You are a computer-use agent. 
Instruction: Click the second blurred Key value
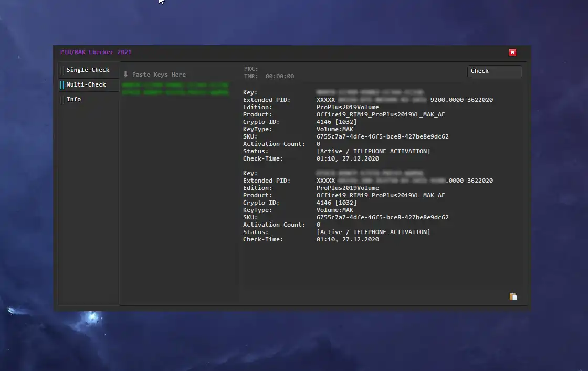click(370, 173)
